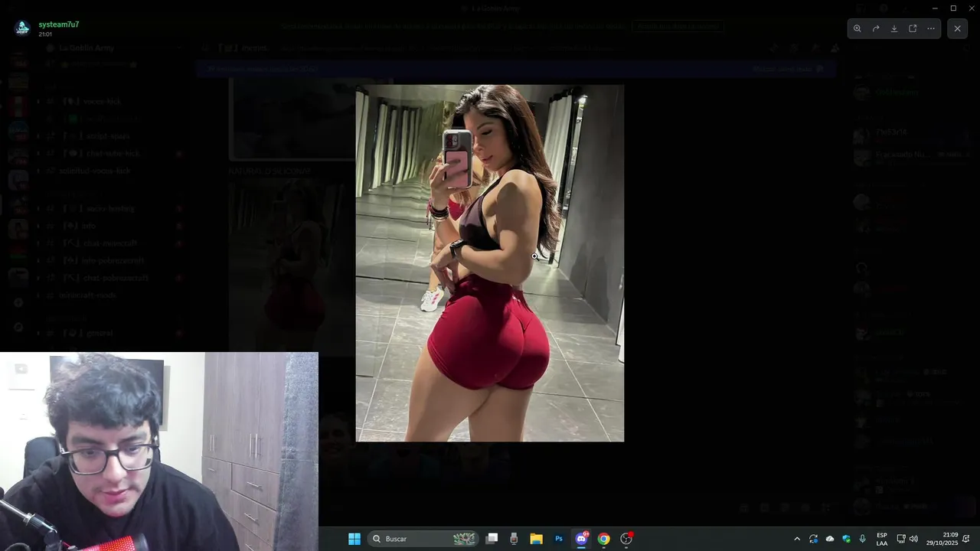Open the notifications bell in the taskbar
This screenshot has height=551, width=980.
pos(966,539)
